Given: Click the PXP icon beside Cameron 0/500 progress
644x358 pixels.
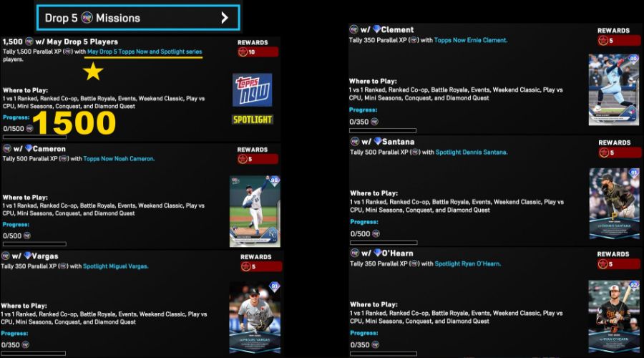Looking at the screenshot, I should click(27, 236).
